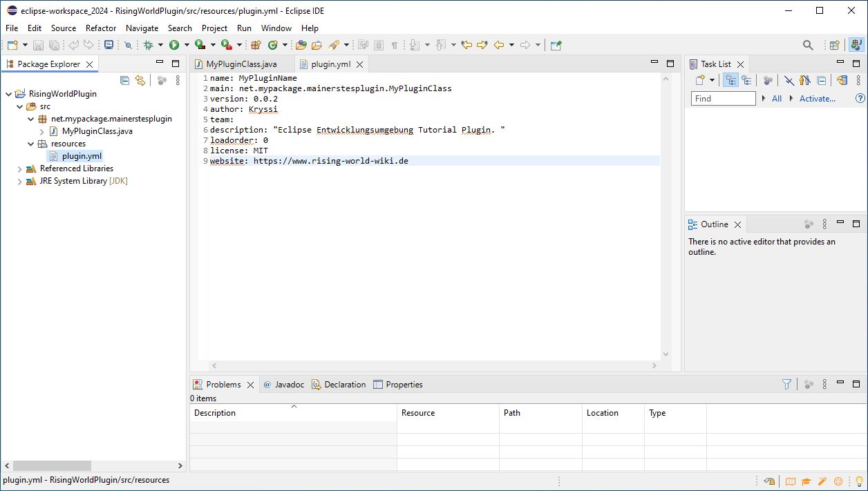
Task: Expand the JRE System Library node
Action: [19, 181]
